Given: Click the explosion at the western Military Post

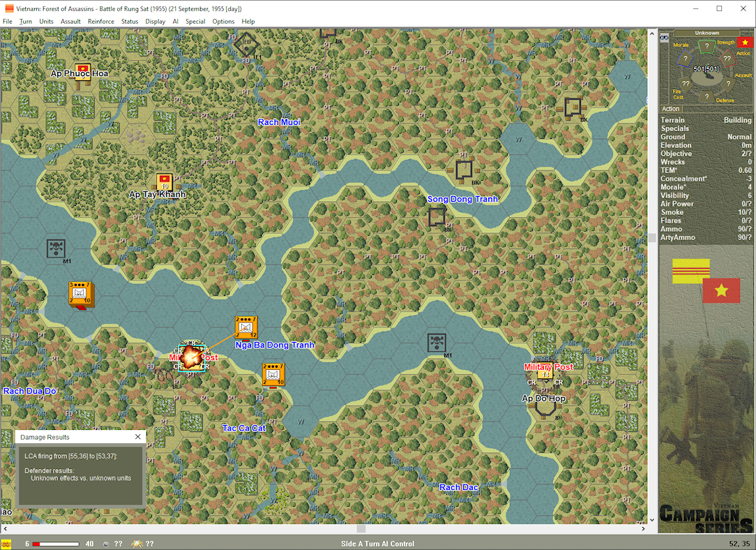Looking at the screenshot, I should (x=191, y=357).
